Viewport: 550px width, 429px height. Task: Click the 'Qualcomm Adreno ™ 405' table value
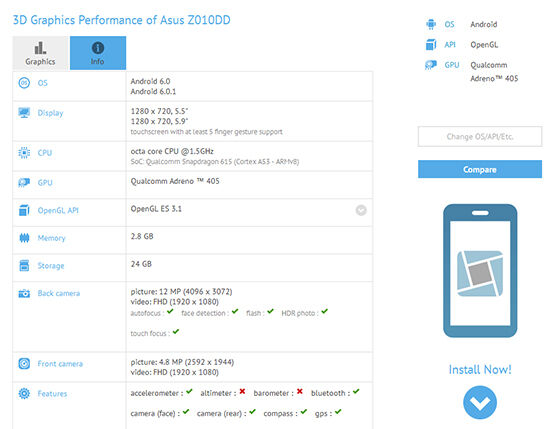coord(175,181)
